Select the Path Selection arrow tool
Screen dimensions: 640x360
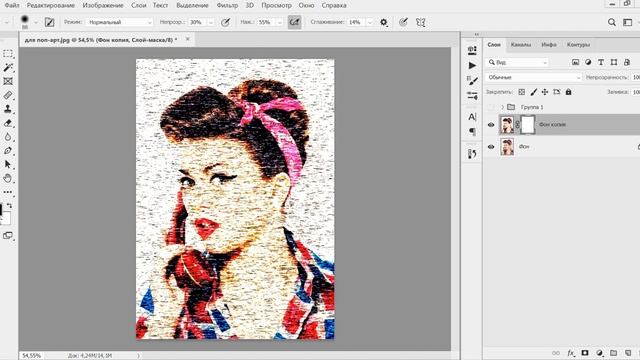click(8, 164)
